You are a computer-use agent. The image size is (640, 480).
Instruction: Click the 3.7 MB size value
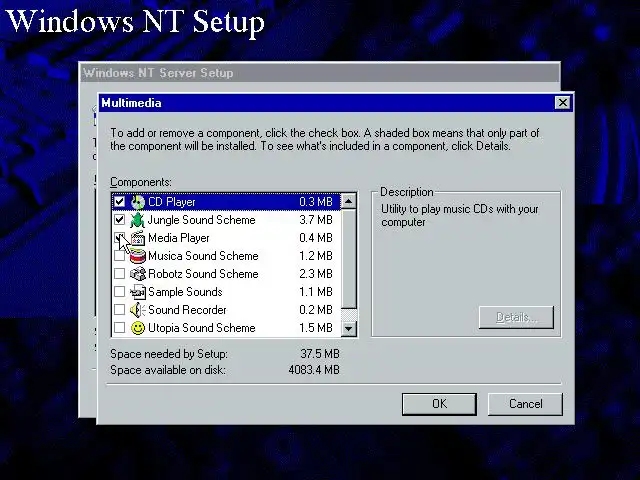click(316, 220)
